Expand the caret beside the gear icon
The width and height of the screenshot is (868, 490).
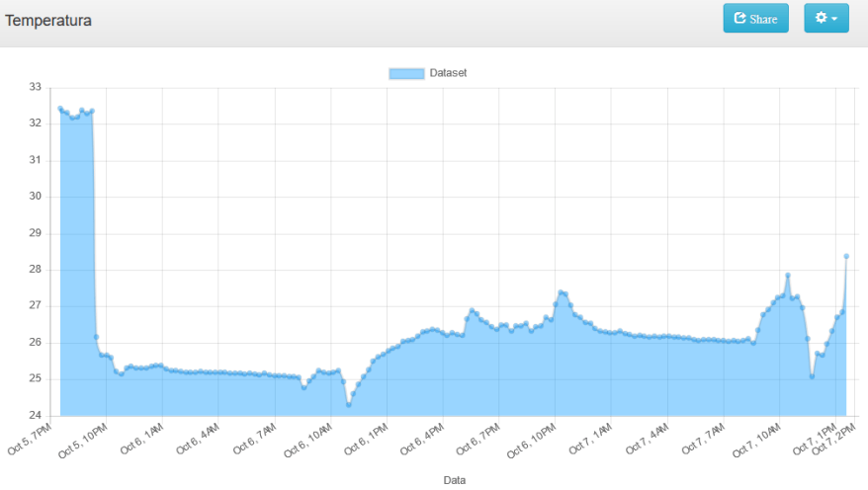click(835, 19)
